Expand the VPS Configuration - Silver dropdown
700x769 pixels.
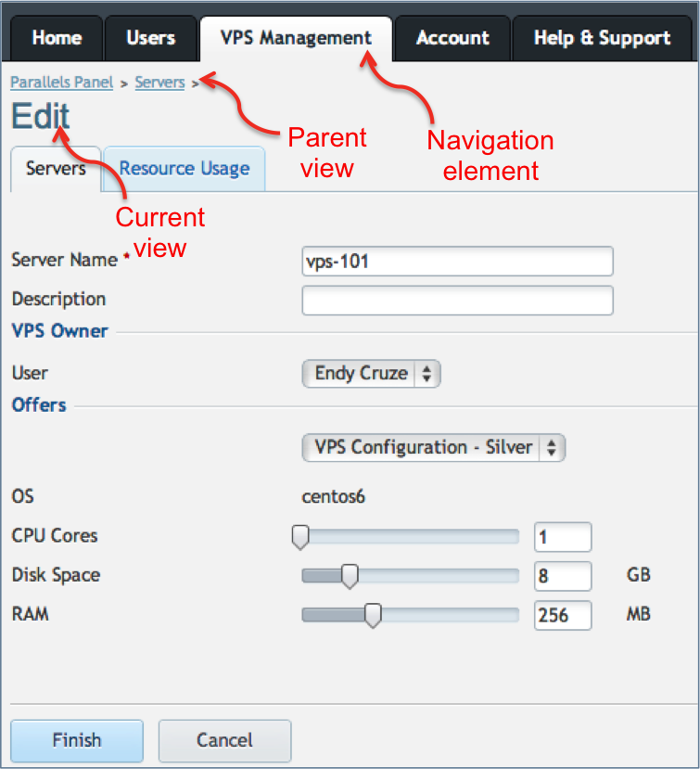click(x=433, y=448)
